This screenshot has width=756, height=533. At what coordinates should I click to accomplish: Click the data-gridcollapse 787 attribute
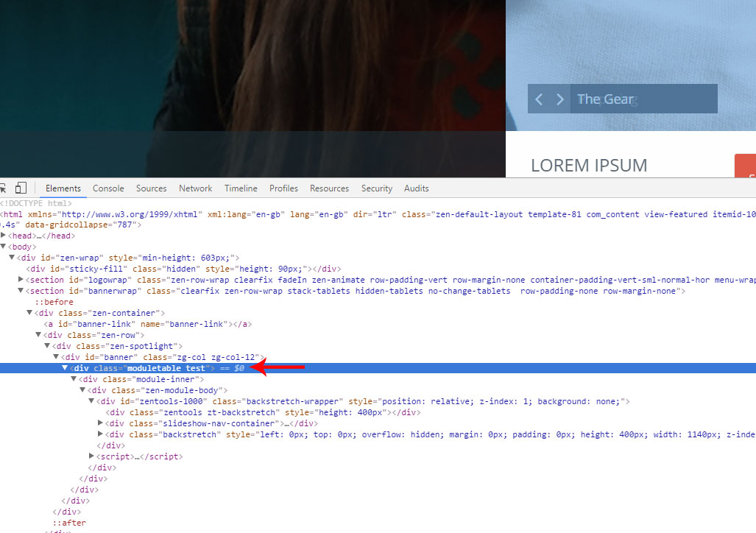[x=80, y=225]
